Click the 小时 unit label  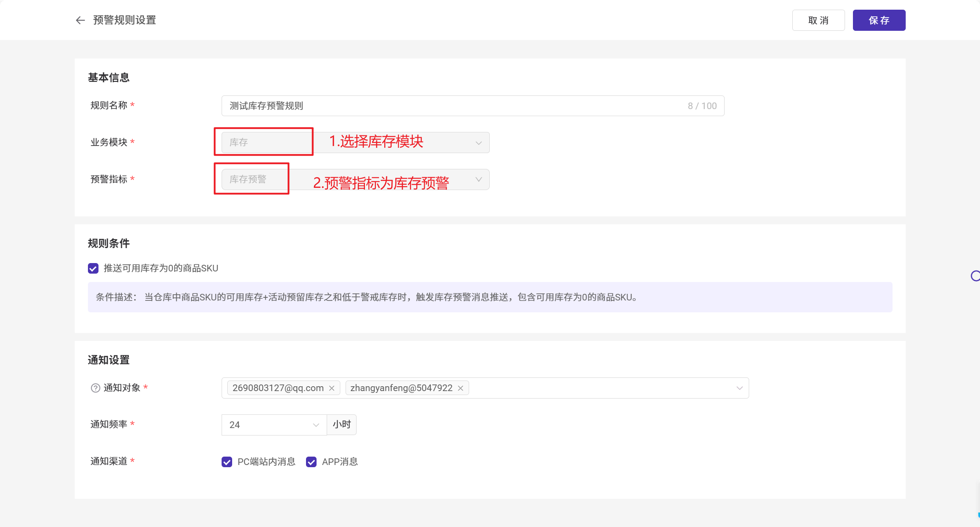pos(342,425)
